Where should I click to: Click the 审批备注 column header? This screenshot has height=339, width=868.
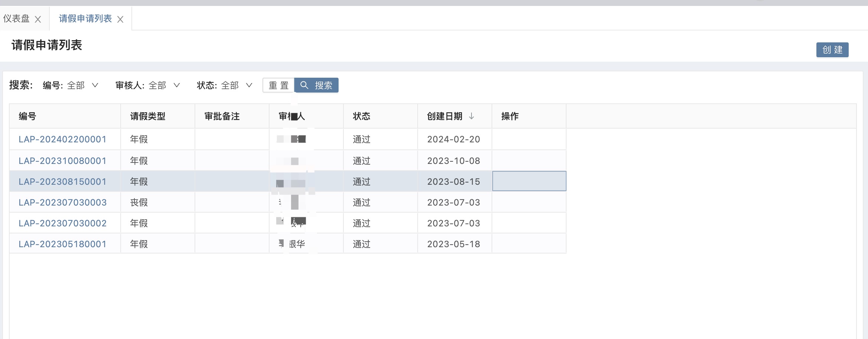tap(232, 116)
